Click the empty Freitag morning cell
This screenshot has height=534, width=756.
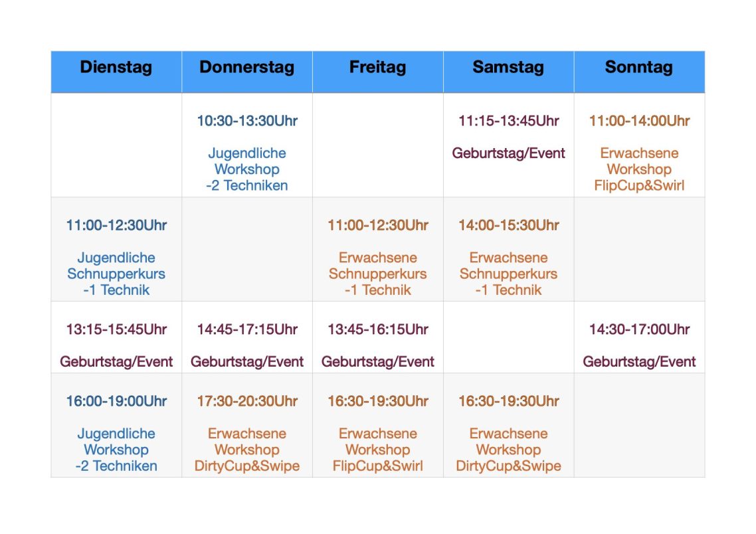tap(377, 145)
